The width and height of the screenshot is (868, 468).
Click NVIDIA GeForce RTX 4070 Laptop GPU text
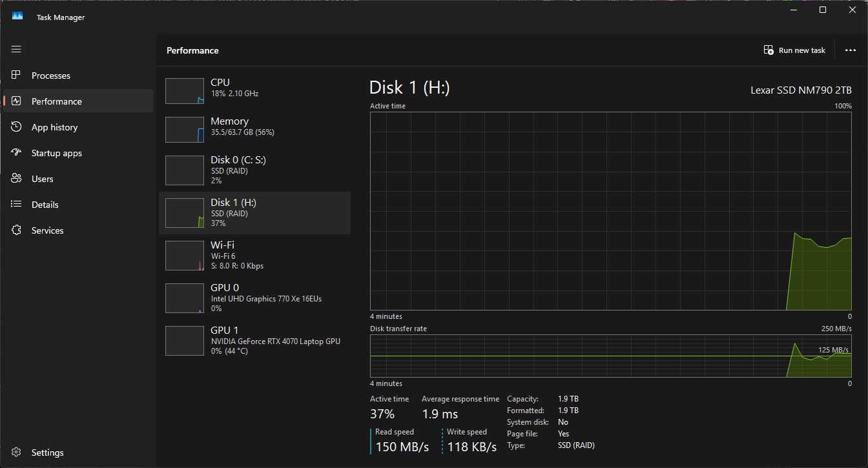276,341
